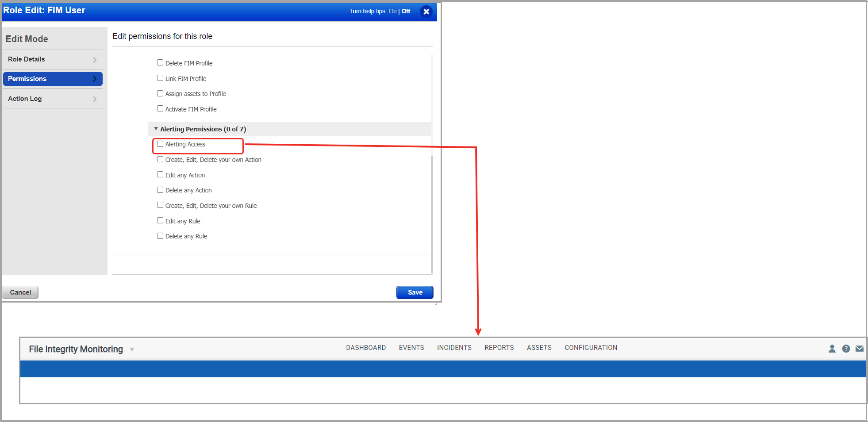Open the help question mark icon
Screen dimensions: 868x422
point(846,349)
